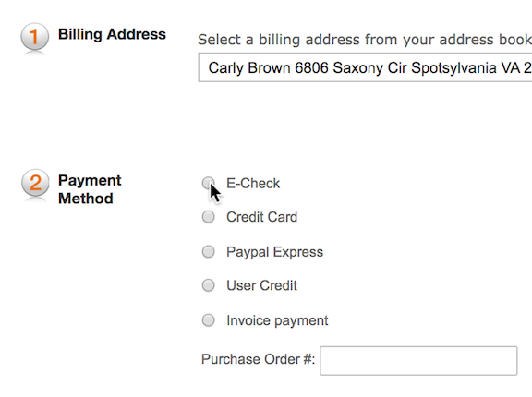Click the Billing Address section heading

(112, 34)
